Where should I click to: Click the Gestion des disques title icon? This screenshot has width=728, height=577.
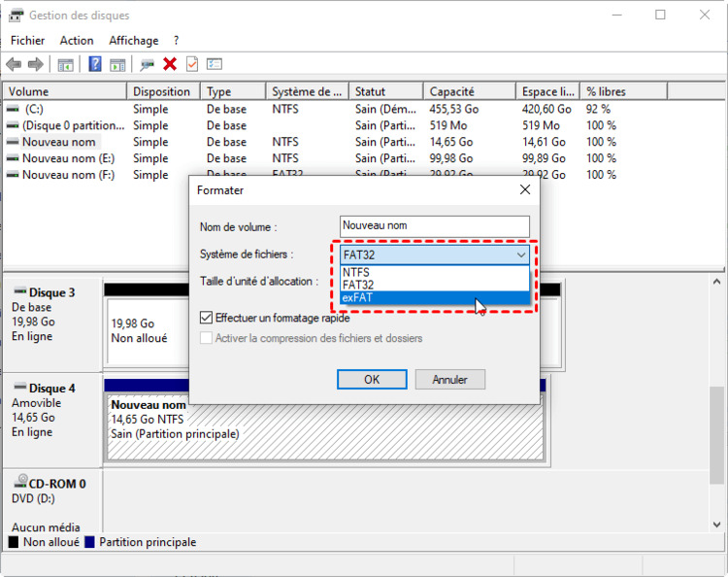16,16
